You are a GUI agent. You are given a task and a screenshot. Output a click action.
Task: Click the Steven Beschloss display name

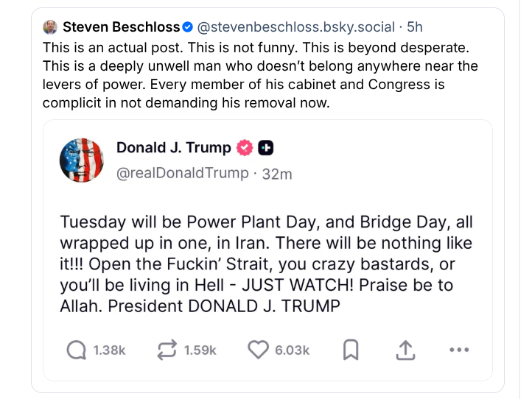[121, 27]
